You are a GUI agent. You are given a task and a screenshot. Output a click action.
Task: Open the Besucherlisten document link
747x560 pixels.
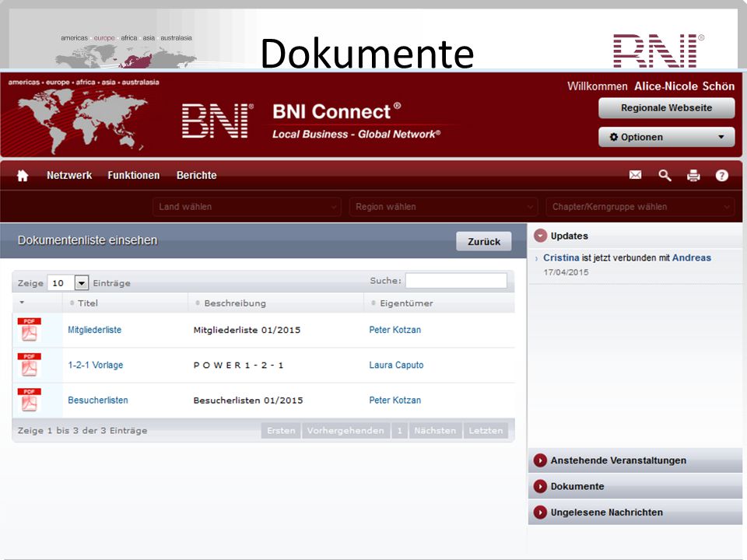(x=98, y=400)
